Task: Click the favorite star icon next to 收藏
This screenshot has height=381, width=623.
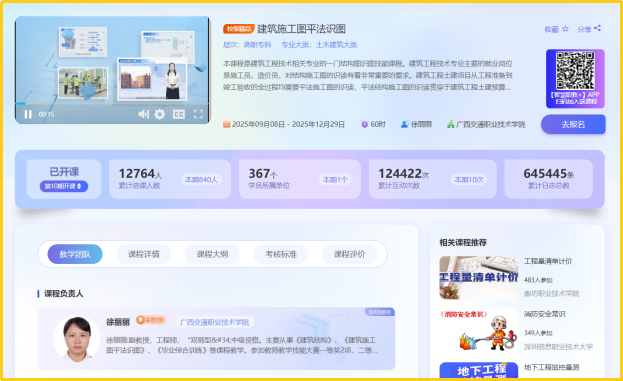Action: click(x=565, y=29)
